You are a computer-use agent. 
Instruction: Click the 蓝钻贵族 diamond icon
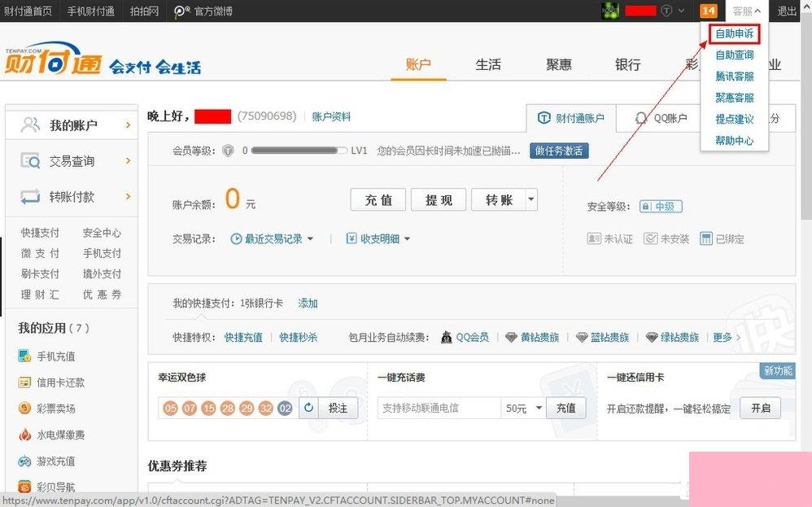(582, 338)
